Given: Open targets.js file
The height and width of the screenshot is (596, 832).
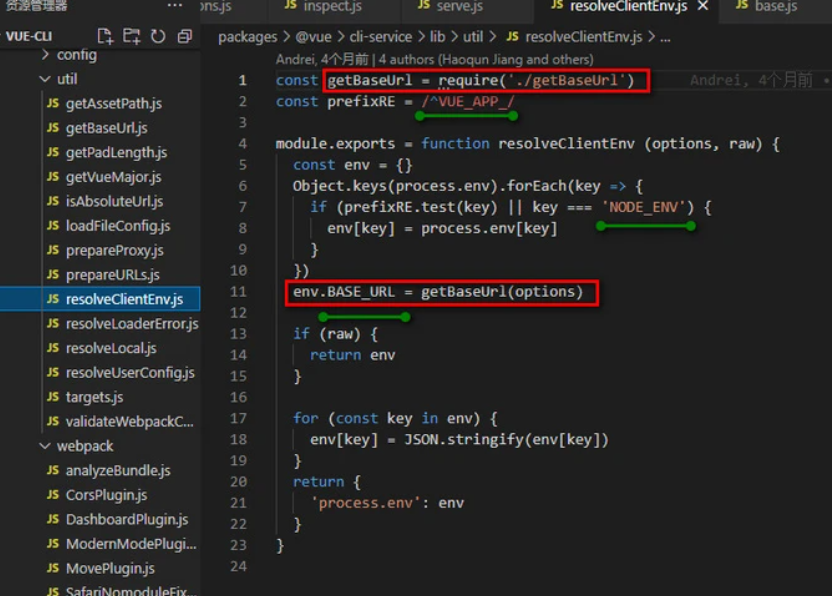Looking at the screenshot, I should tap(94, 396).
